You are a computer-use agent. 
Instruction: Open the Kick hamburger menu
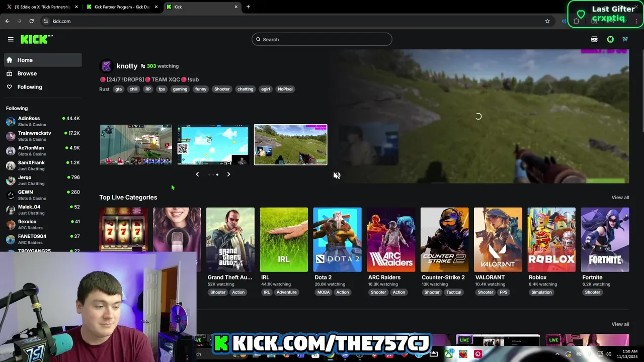11,39
